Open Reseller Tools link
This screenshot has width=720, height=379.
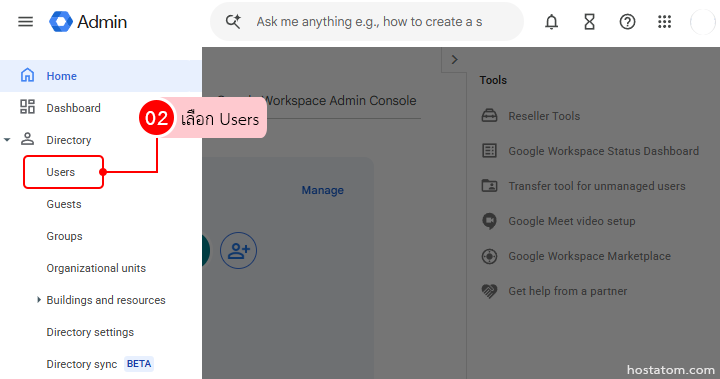pos(544,116)
